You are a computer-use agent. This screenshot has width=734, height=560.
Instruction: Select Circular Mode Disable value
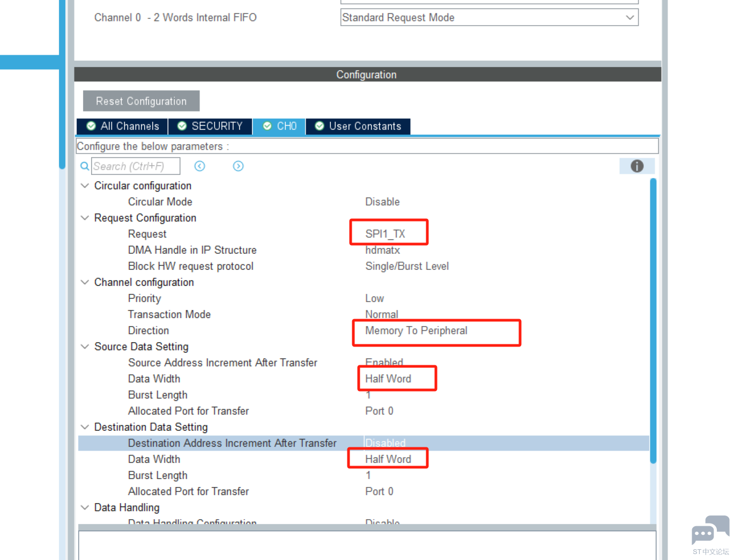point(382,202)
